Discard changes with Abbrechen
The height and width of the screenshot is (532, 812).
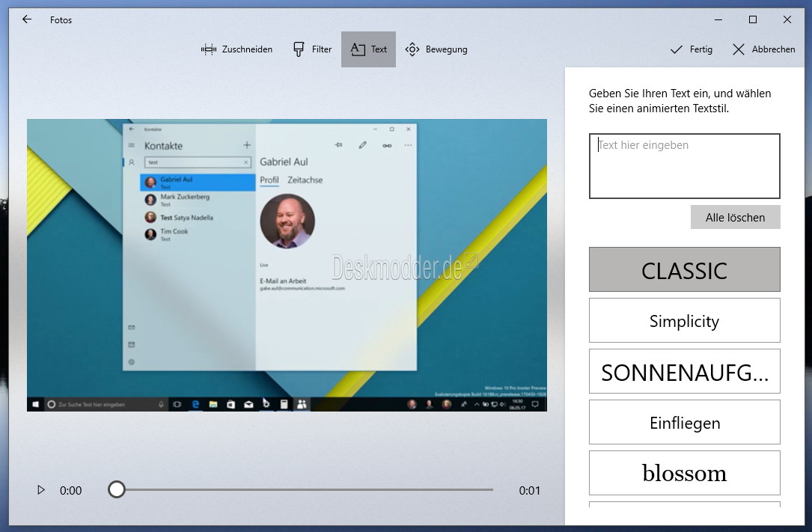pyautogui.click(x=764, y=49)
